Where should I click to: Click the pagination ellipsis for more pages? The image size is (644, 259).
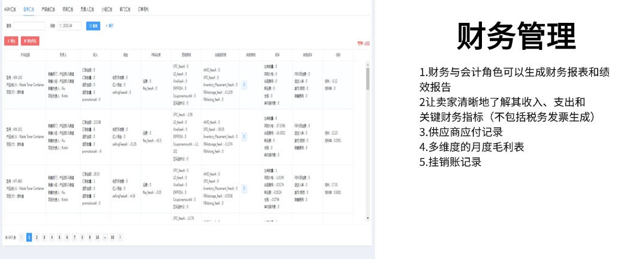pos(104,237)
